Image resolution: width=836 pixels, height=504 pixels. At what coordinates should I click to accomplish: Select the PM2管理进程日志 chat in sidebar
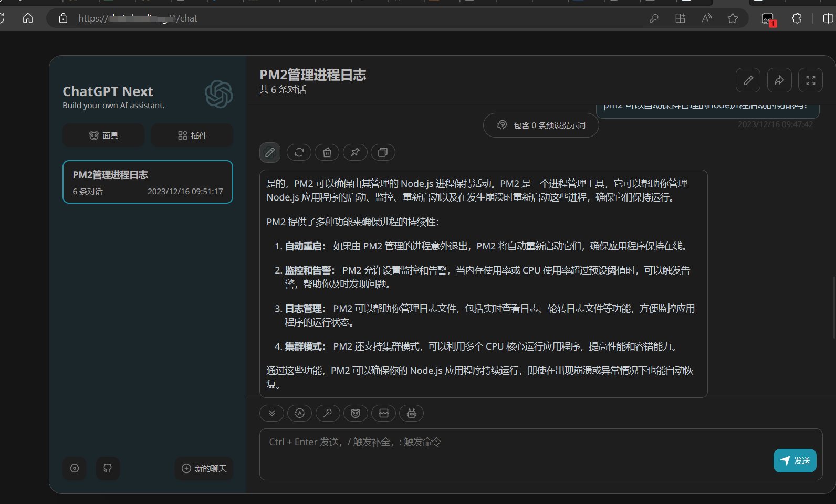point(148,182)
